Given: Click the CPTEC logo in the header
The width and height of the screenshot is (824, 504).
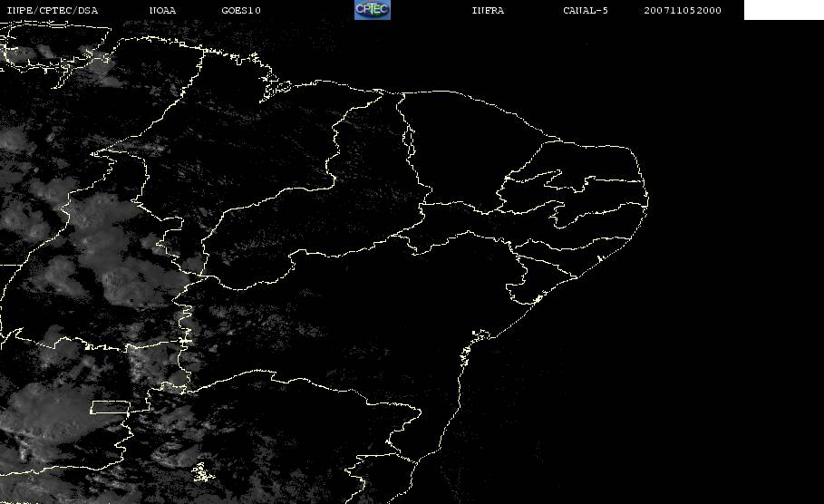Looking at the screenshot, I should (x=372, y=10).
